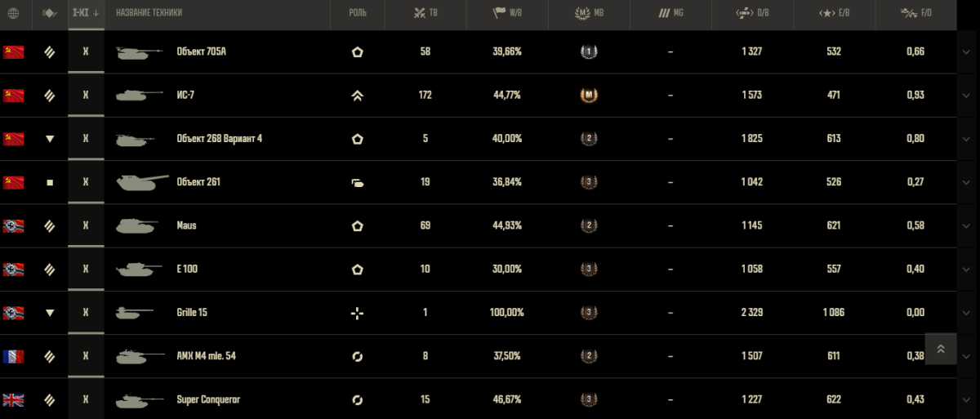Click the role icon on the Maus row
The image size is (980, 419).
[357, 225]
